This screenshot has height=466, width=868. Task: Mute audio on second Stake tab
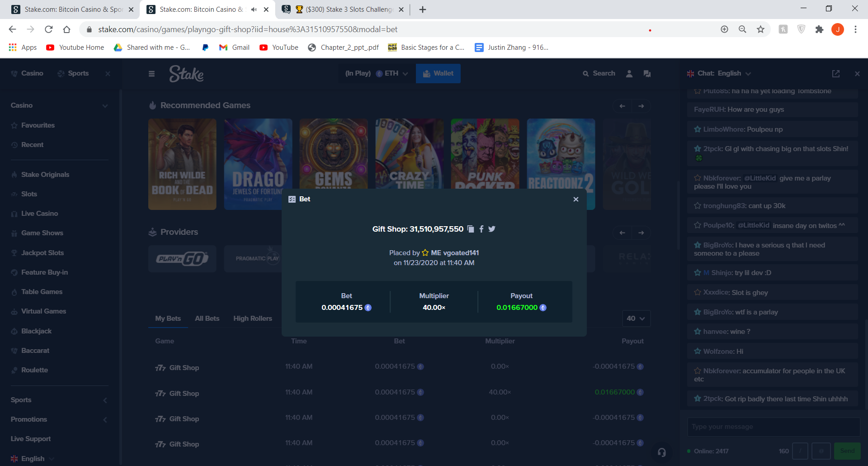pos(254,10)
